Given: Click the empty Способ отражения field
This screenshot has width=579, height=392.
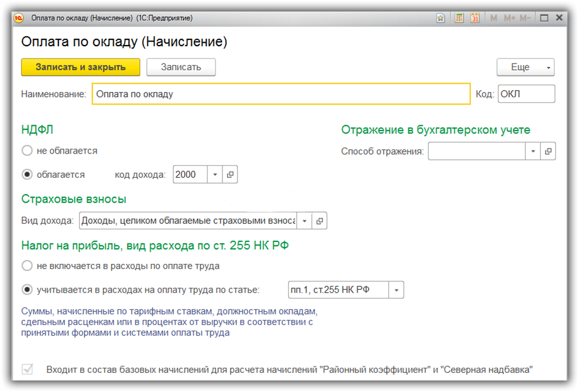Looking at the screenshot, I should (477, 151).
